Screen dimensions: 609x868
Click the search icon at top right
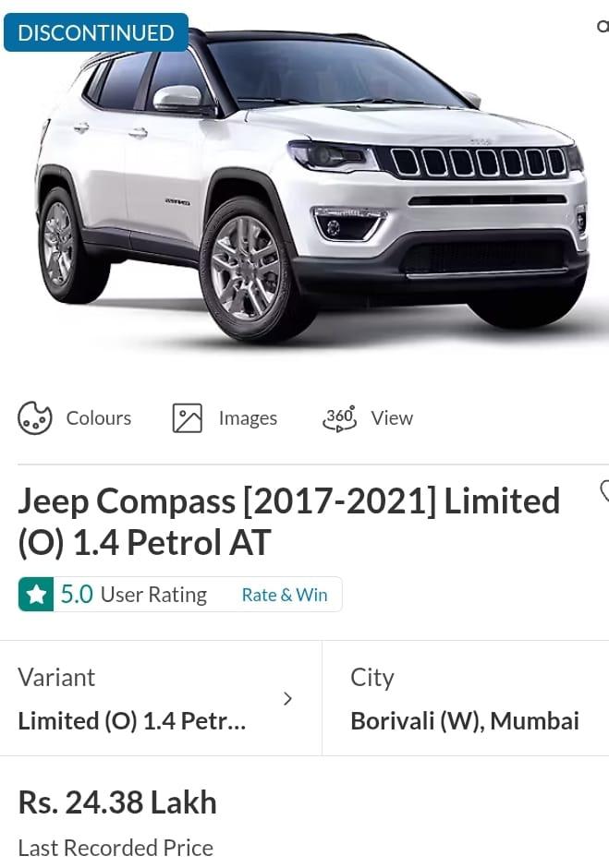pos(603,26)
